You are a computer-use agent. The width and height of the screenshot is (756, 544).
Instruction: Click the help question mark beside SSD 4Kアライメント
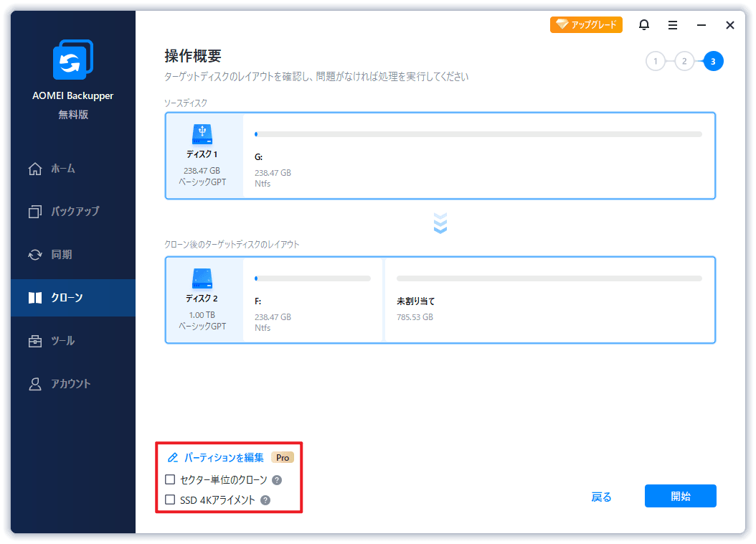coord(264,499)
